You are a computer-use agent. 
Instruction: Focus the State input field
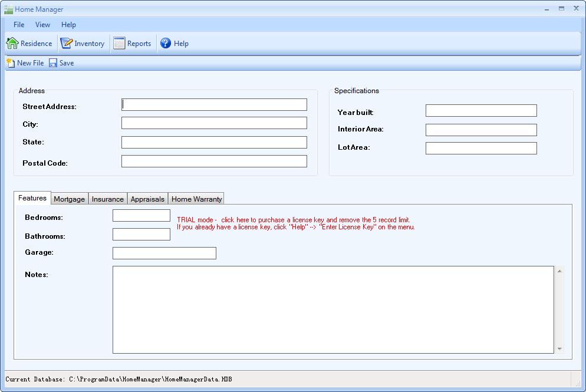[214, 143]
